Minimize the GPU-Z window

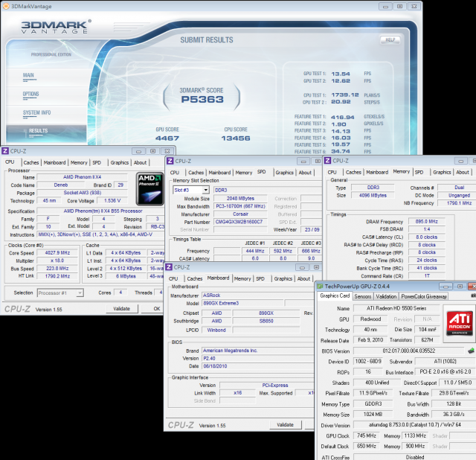[x=446, y=287]
